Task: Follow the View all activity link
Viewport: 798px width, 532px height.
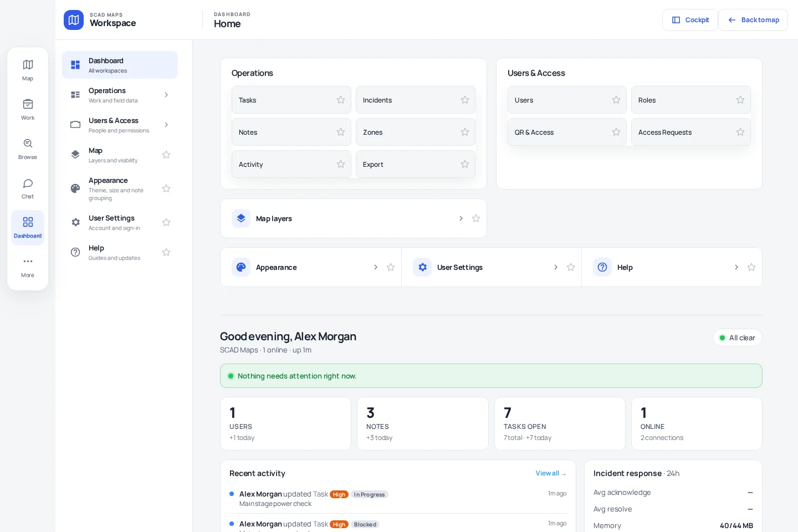Action: coord(551,473)
